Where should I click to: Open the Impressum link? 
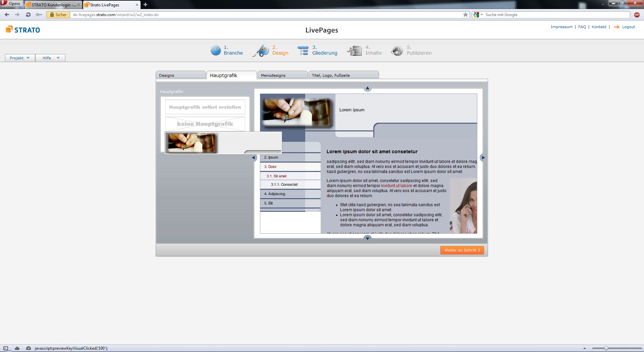click(x=561, y=27)
